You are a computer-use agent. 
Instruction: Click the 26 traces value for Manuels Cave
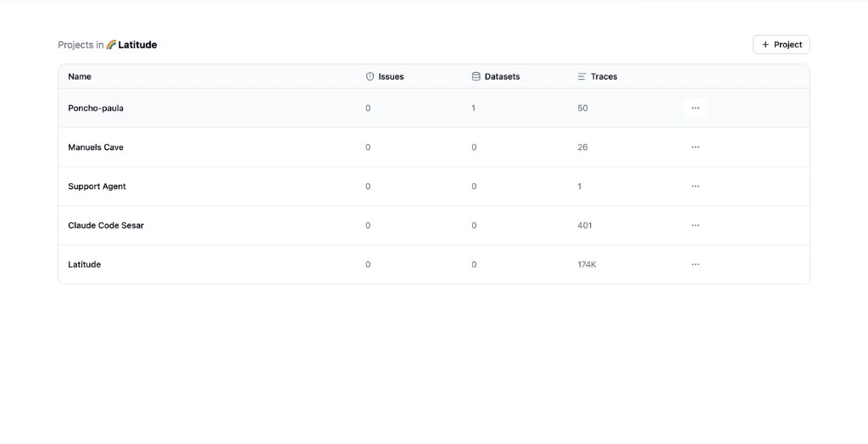[x=582, y=147]
